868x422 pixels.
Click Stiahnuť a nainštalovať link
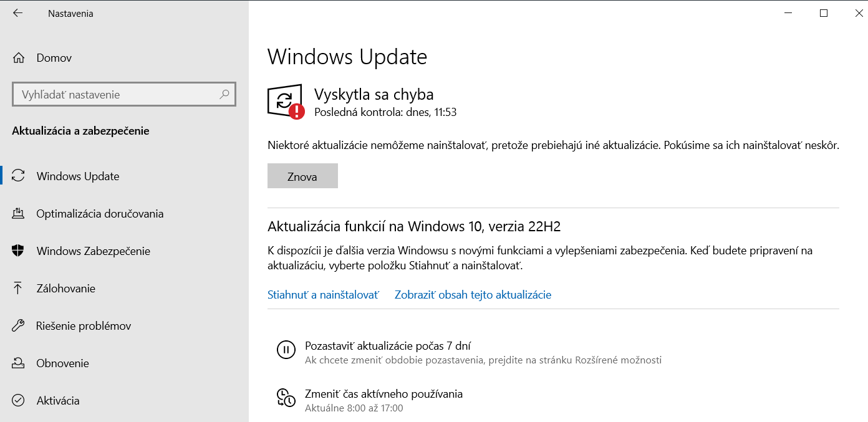click(323, 295)
